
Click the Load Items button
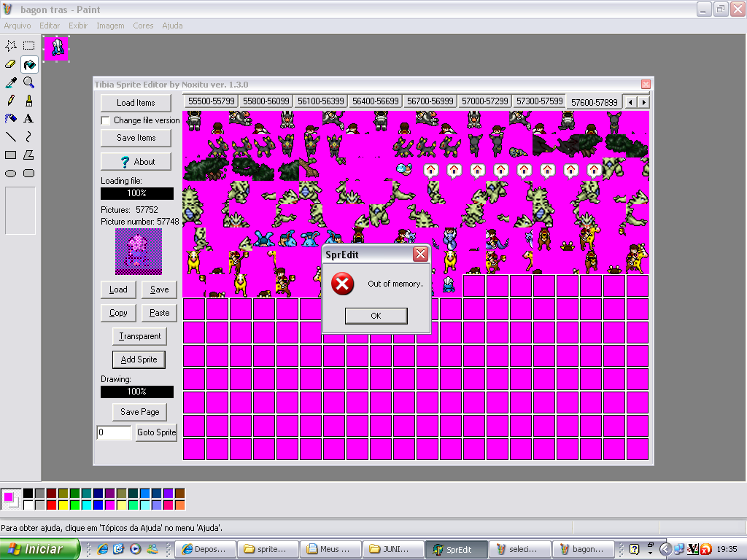tap(136, 103)
